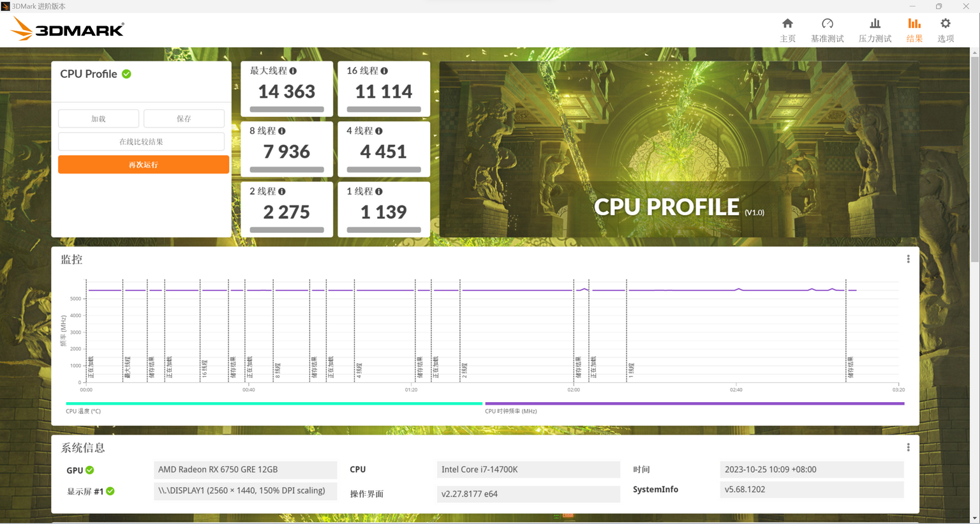Click the 2 275 score value
Screen dimensions: 980x524
point(286,212)
